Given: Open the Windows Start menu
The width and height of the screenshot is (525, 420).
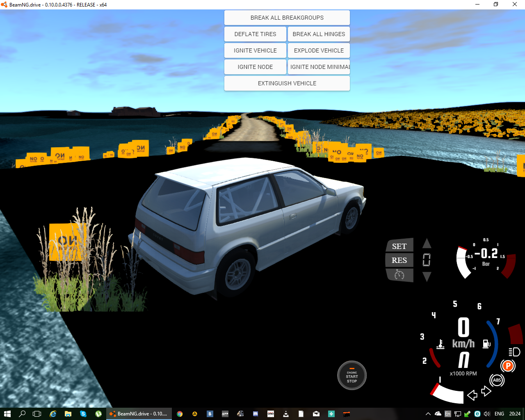Looking at the screenshot, I should 7,414.
